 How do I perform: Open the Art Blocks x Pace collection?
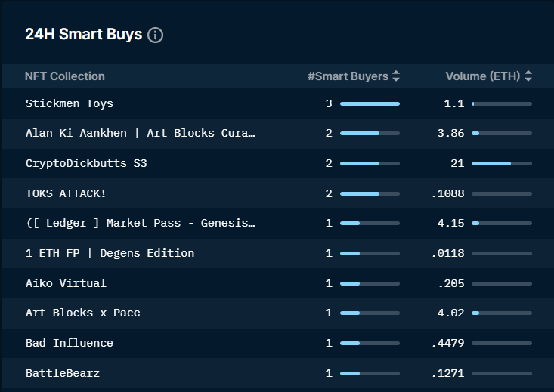click(x=83, y=313)
